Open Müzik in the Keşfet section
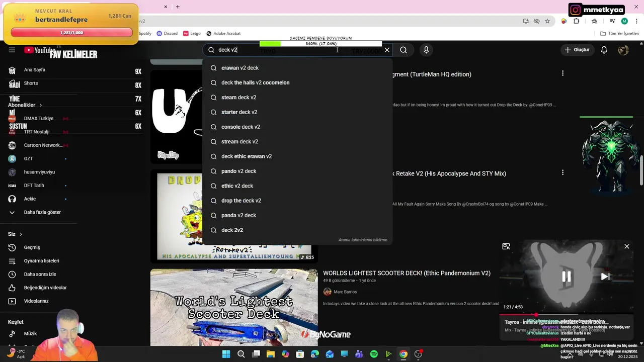644x362 pixels. click(30, 333)
